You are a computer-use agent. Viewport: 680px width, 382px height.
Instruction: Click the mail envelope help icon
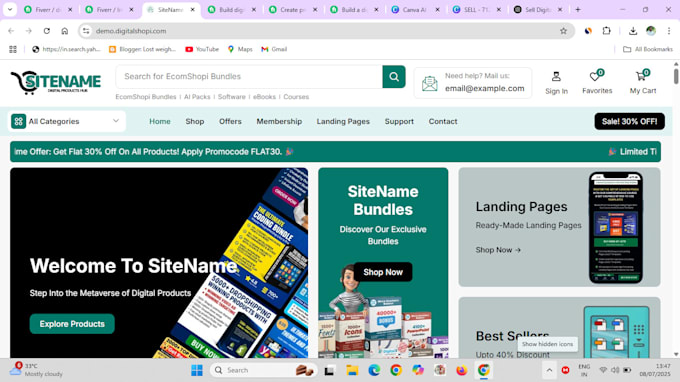tap(429, 83)
